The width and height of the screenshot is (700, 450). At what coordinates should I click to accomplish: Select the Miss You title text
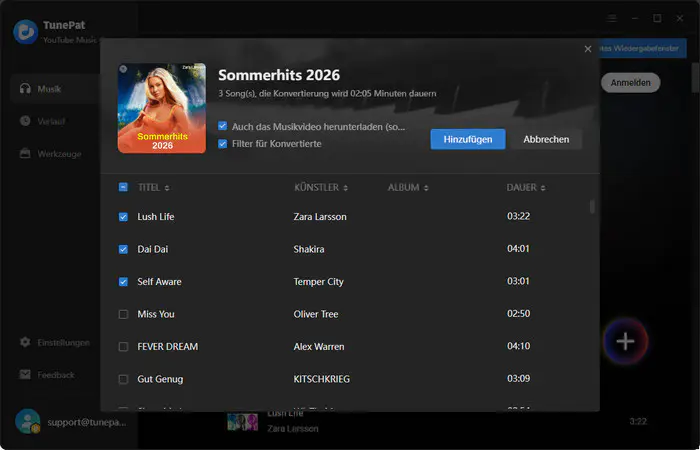coord(156,314)
